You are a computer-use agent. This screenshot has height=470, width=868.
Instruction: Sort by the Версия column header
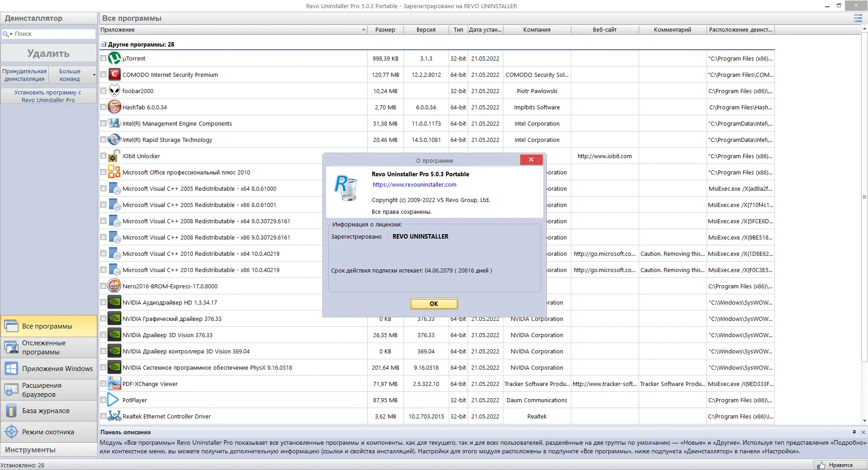pos(426,30)
